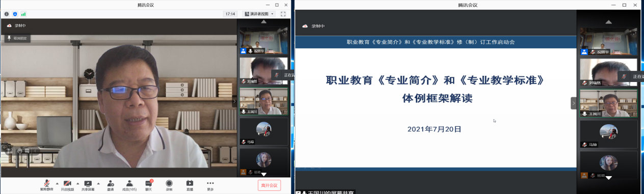Select 倪丽华 video thumbnail in right window
644x194 pixels.
click(608, 42)
